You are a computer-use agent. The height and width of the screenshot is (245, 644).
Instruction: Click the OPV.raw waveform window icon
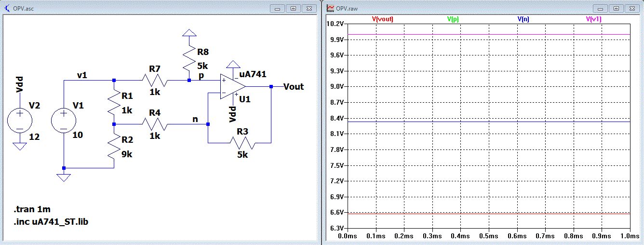tap(330, 8)
